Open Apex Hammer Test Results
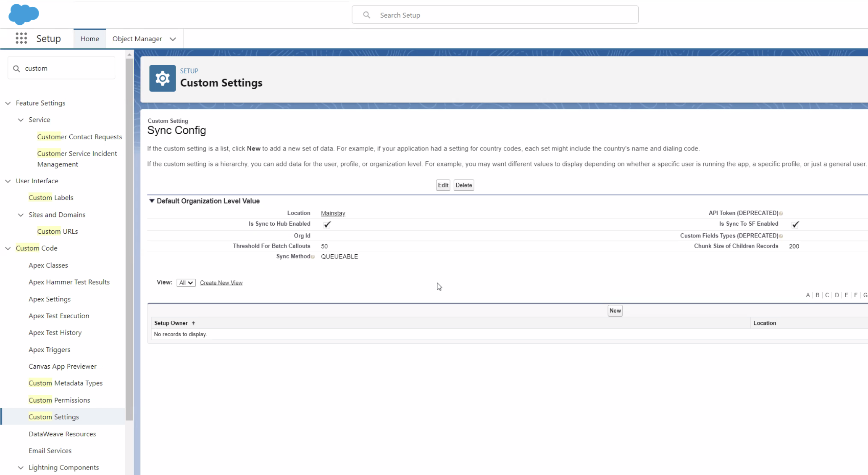The image size is (868, 475). tap(69, 282)
